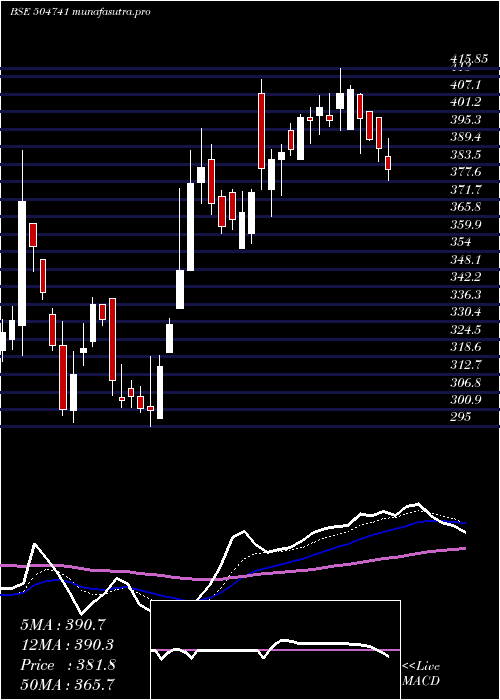Click the BSE 504741 munafasutra.pro chart title

click(x=80, y=12)
